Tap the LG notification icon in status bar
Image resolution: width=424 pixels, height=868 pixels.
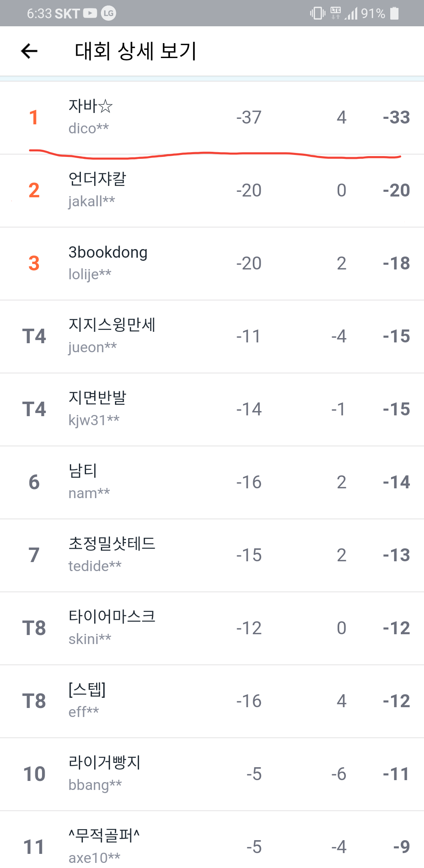(x=108, y=13)
